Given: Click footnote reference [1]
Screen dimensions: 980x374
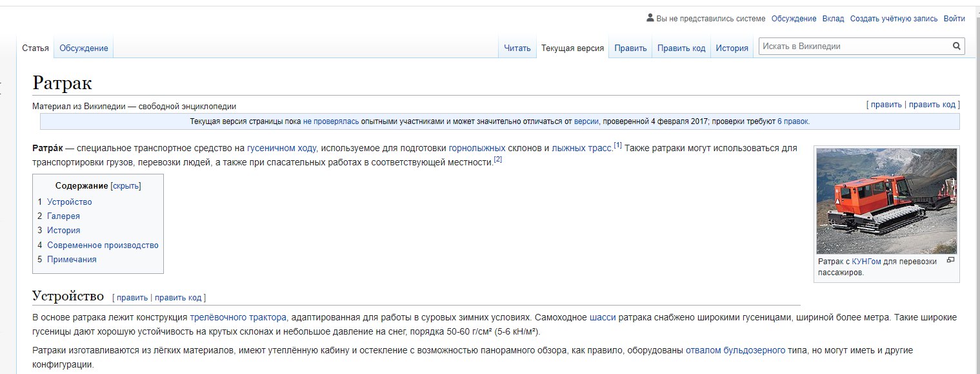Looking at the screenshot, I should [x=617, y=146].
